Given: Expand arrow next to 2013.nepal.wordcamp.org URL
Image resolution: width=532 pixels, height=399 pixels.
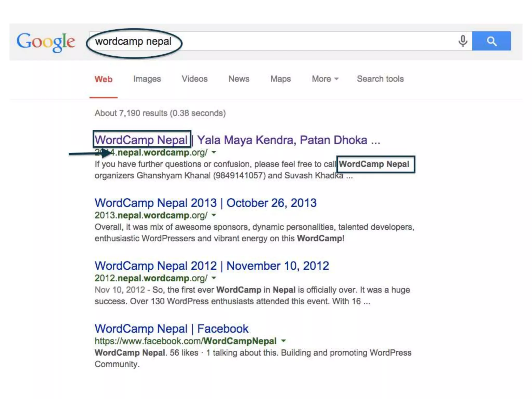Looking at the screenshot, I should [214, 215].
